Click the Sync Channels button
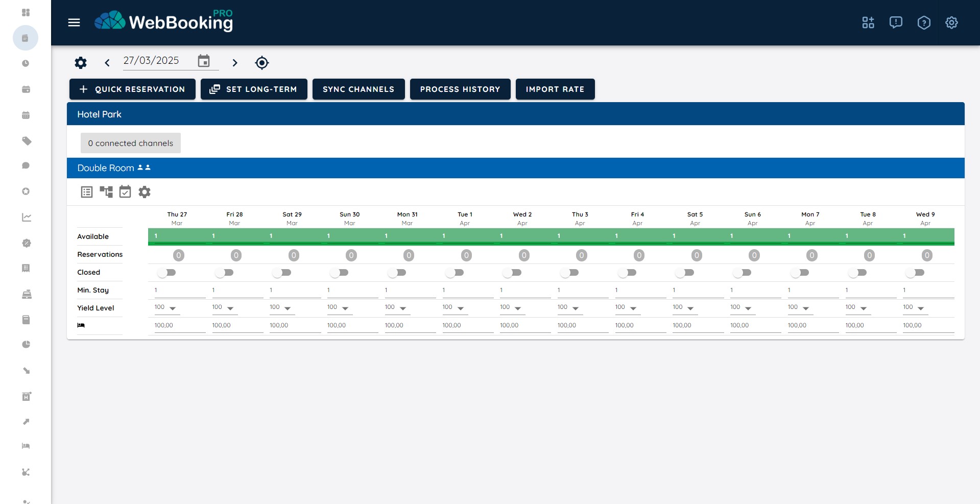This screenshot has width=980, height=504. tap(358, 89)
